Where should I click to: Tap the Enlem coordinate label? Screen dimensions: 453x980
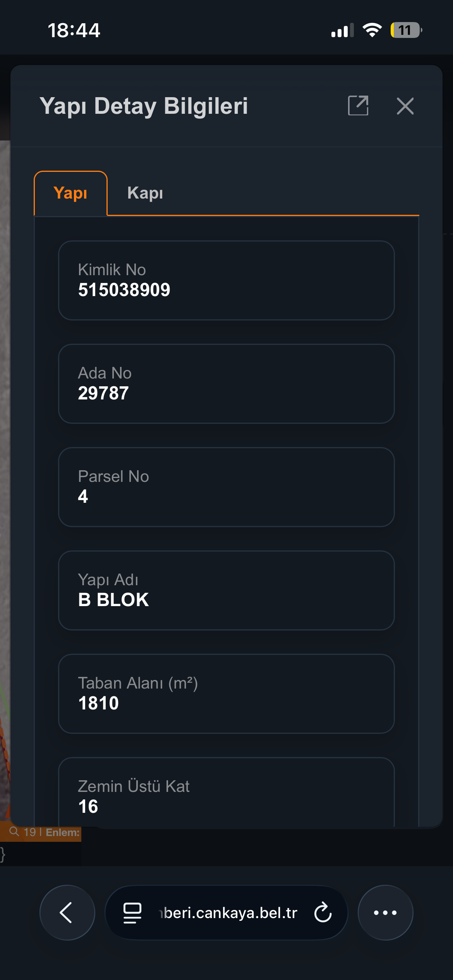[63, 832]
